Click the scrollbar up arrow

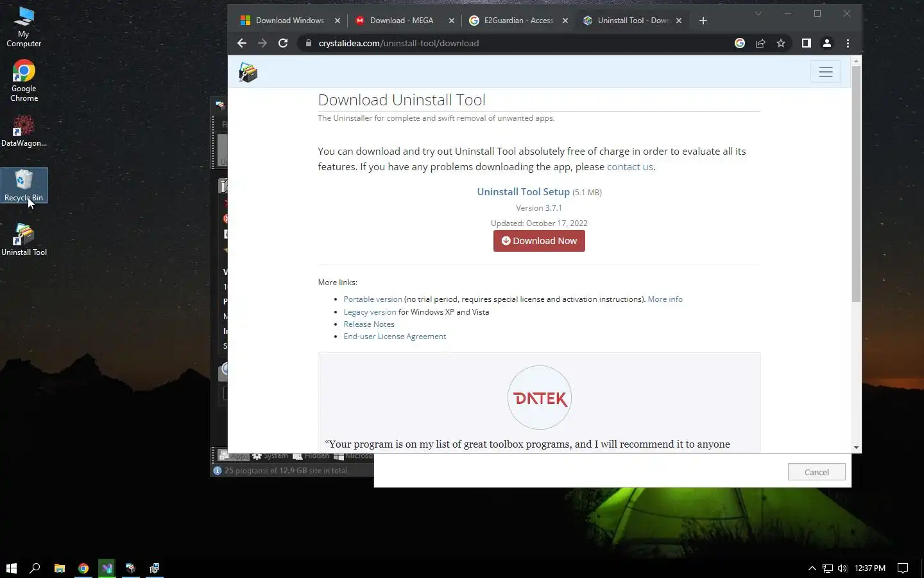click(x=856, y=61)
